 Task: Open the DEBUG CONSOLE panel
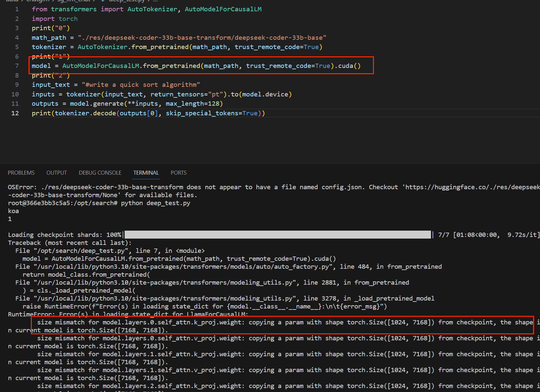[100, 172]
